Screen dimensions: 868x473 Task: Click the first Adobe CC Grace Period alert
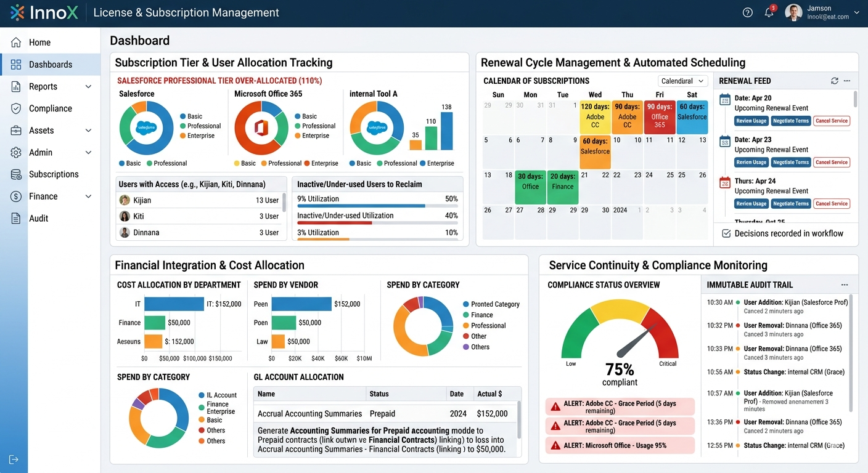pyautogui.click(x=620, y=407)
